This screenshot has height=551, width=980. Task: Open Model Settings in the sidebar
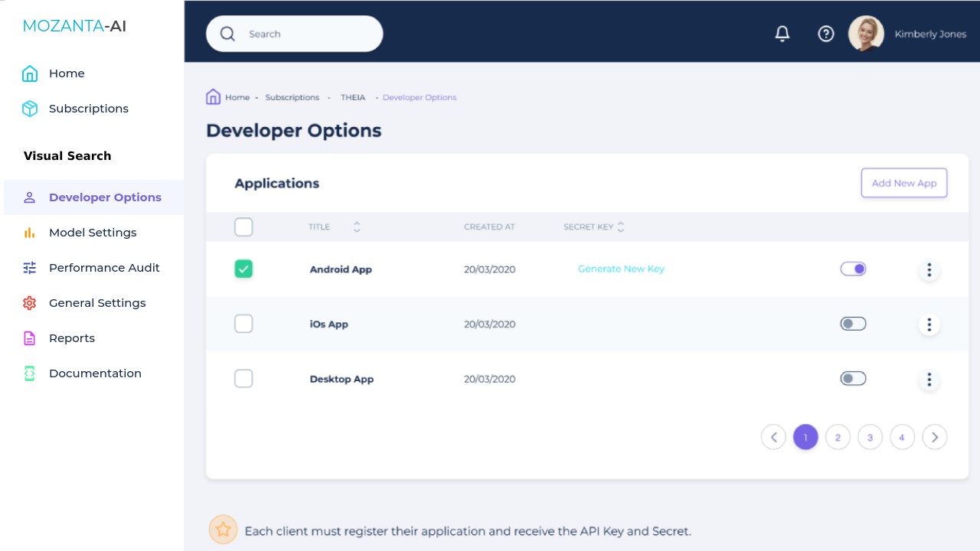tap(93, 233)
